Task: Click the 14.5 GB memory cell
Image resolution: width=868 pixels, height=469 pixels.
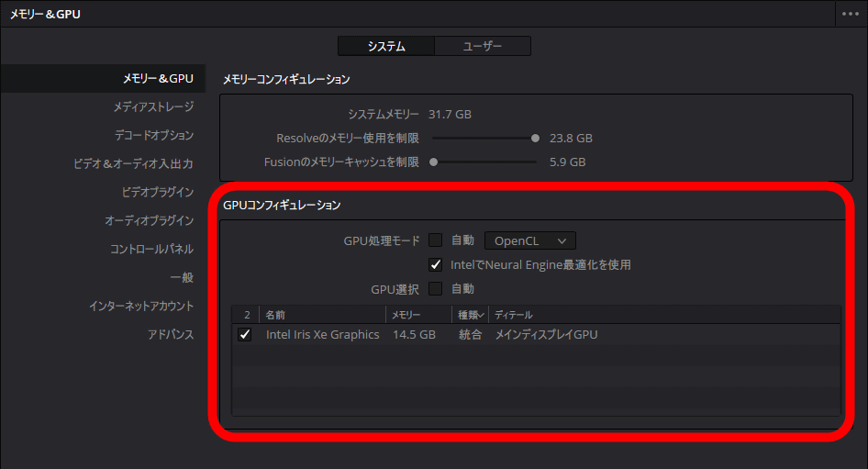Action: (414, 334)
